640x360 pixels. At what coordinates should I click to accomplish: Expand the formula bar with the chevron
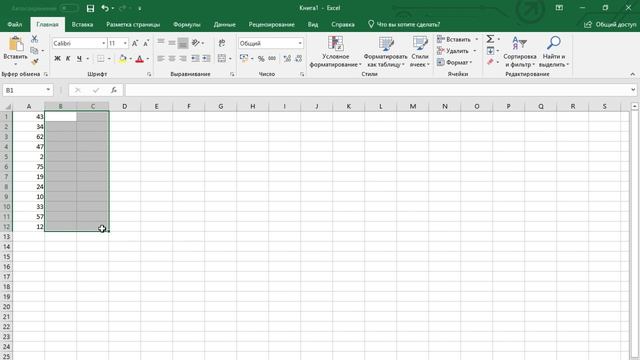click(x=633, y=90)
